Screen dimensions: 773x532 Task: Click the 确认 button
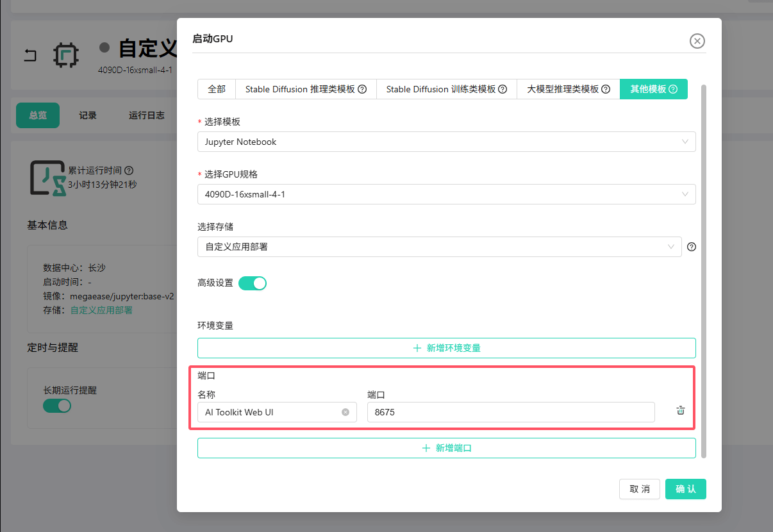(x=686, y=489)
